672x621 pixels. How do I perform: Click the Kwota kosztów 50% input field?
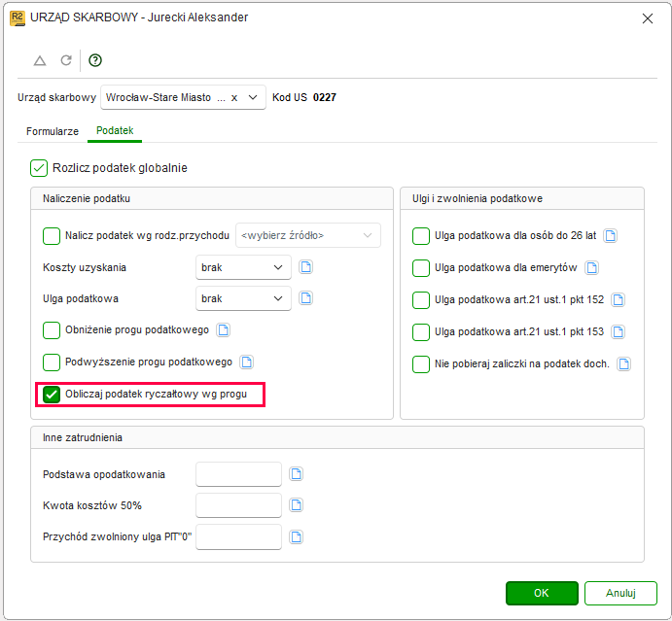tap(238, 505)
